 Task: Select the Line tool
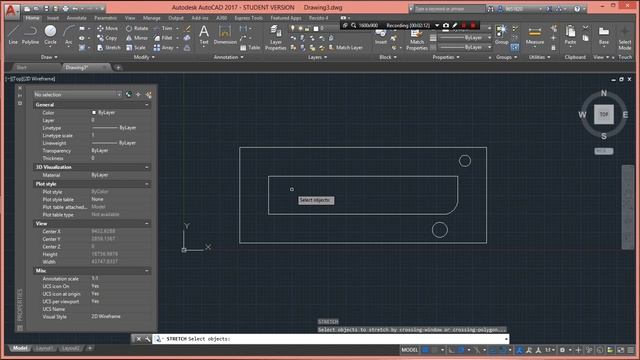tap(13, 34)
